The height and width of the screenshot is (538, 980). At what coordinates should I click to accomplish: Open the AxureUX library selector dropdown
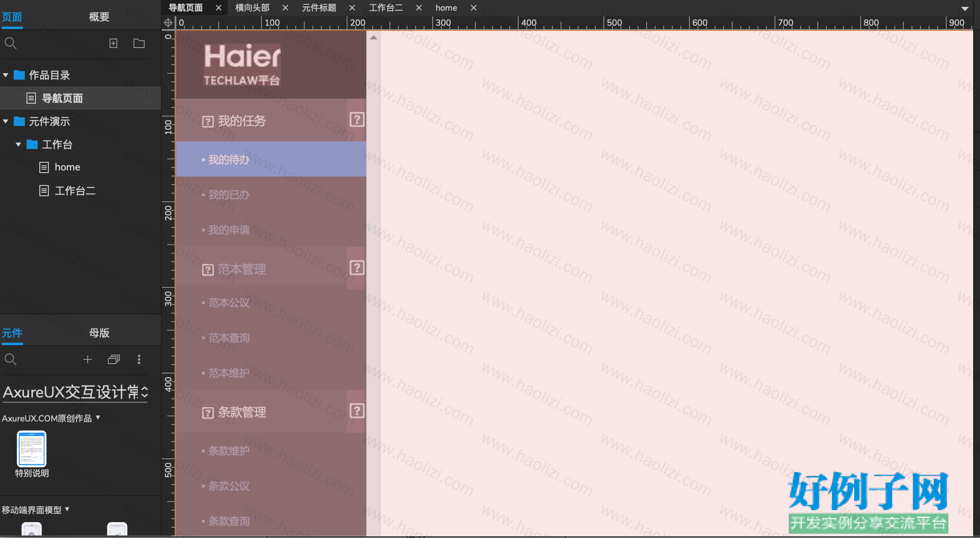[75, 392]
